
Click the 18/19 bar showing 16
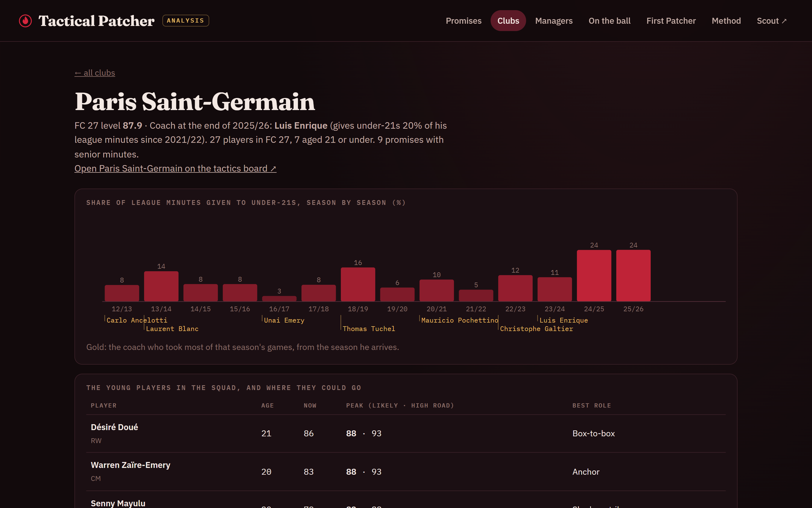click(358, 284)
